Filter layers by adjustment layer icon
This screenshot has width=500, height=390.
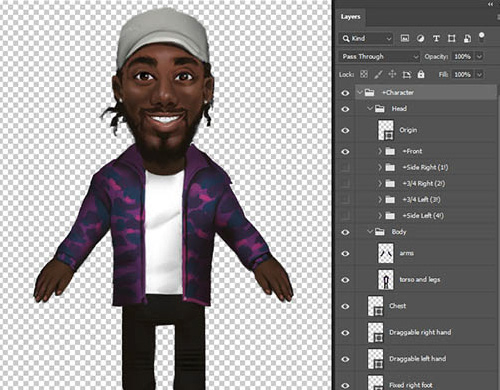pyautogui.click(x=421, y=38)
